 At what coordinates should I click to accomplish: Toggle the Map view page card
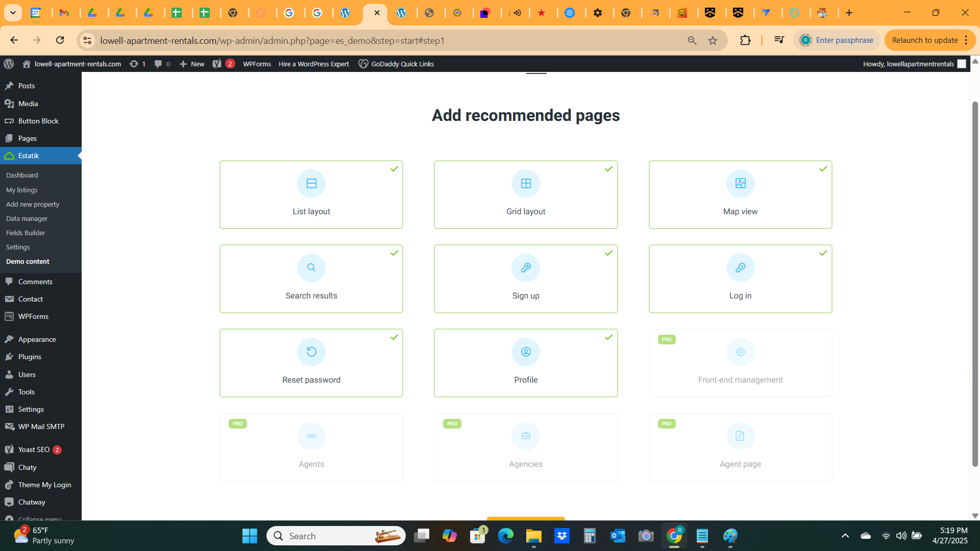[740, 194]
